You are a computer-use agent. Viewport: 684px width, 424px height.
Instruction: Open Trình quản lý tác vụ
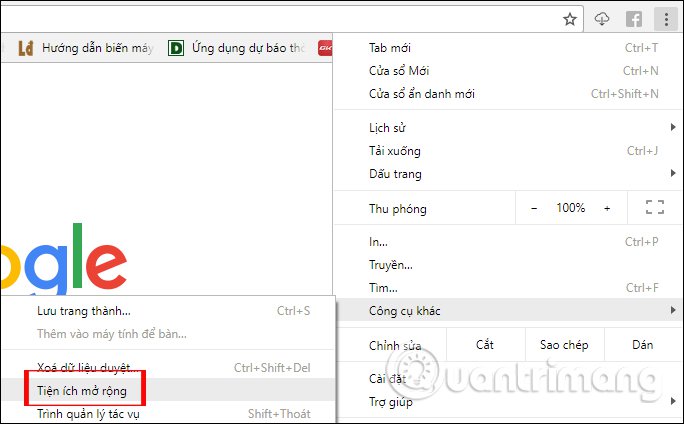coord(168,413)
